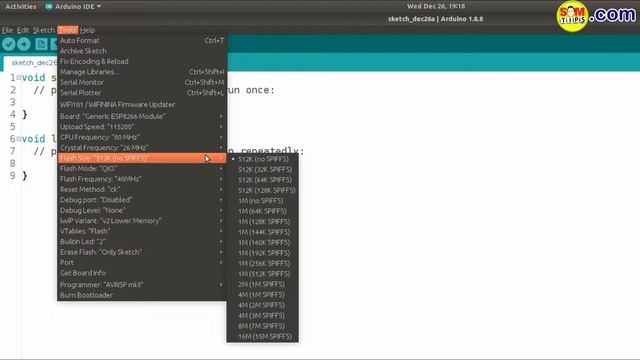Click the Upload arrow icon
This screenshot has height=360, width=640.
coord(24,44)
